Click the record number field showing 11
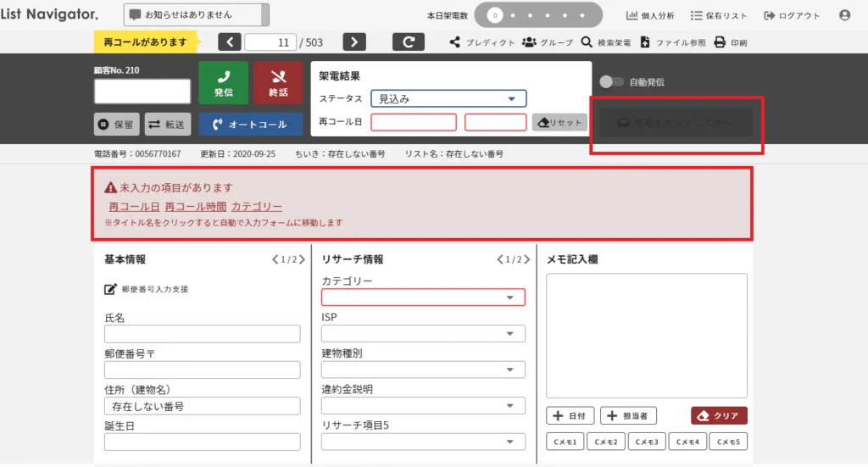868x467 pixels. click(270, 42)
